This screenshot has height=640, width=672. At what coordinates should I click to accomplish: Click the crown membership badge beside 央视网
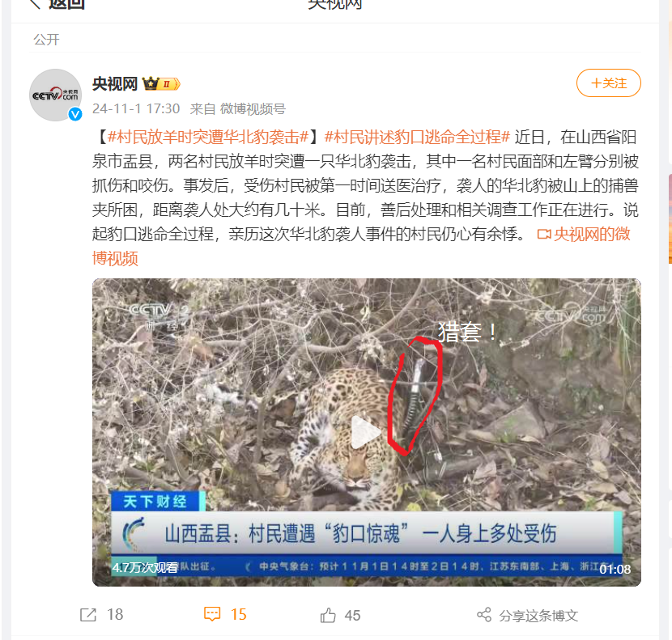pos(161,83)
